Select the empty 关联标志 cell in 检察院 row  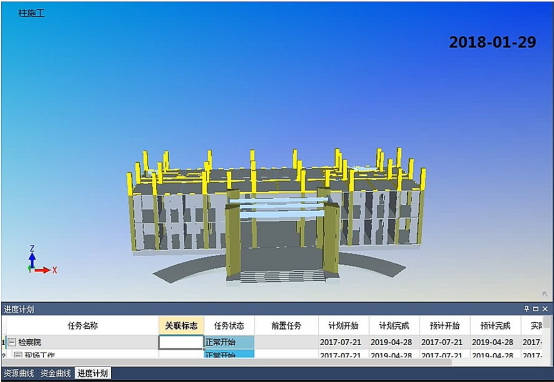point(181,342)
